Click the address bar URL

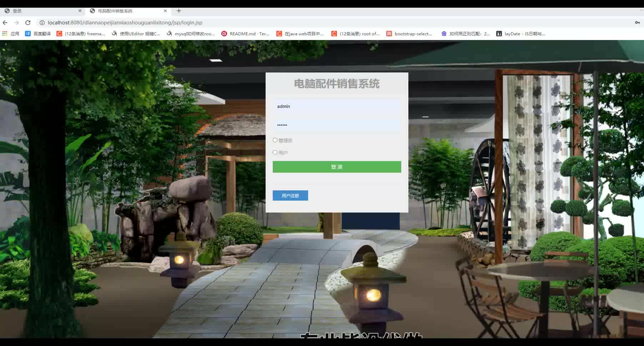coord(125,22)
